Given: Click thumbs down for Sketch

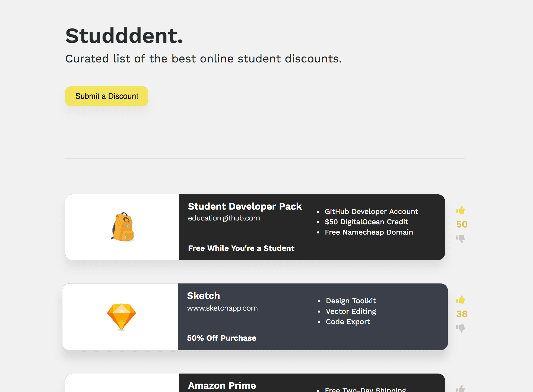Looking at the screenshot, I should pyautogui.click(x=461, y=328).
